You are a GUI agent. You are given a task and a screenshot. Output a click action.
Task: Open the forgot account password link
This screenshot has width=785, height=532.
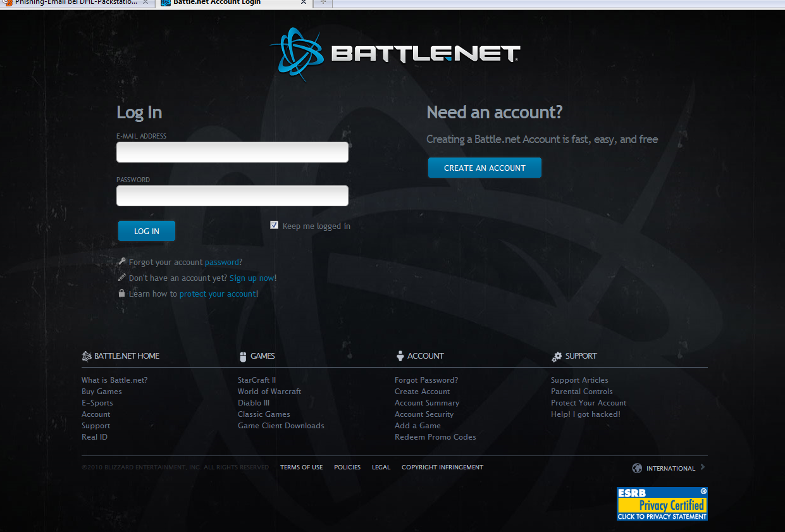click(x=222, y=262)
